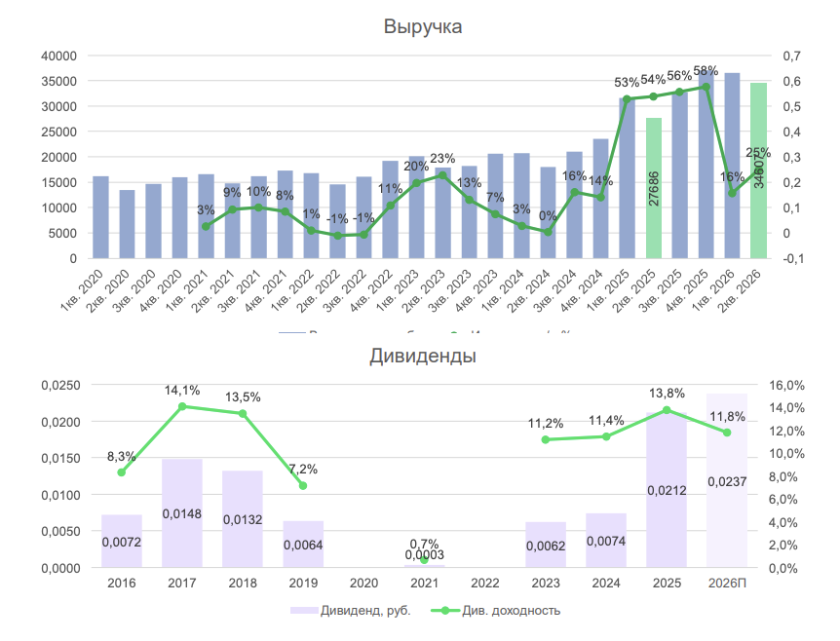Click the 2020 year label
840x641 pixels.
pyautogui.click(x=363, y=584)
